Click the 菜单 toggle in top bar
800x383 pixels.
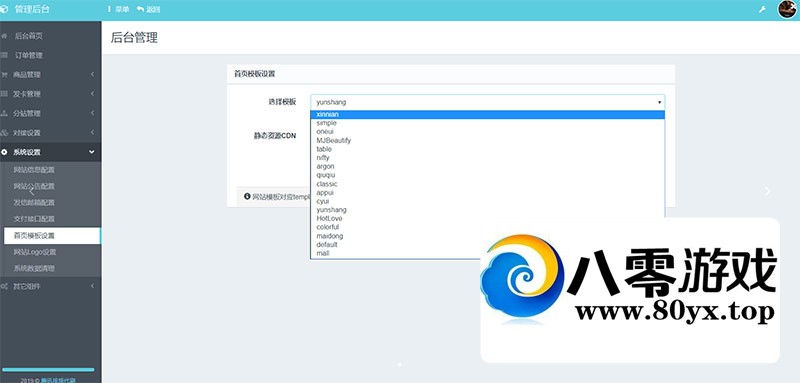coord(118,9)
